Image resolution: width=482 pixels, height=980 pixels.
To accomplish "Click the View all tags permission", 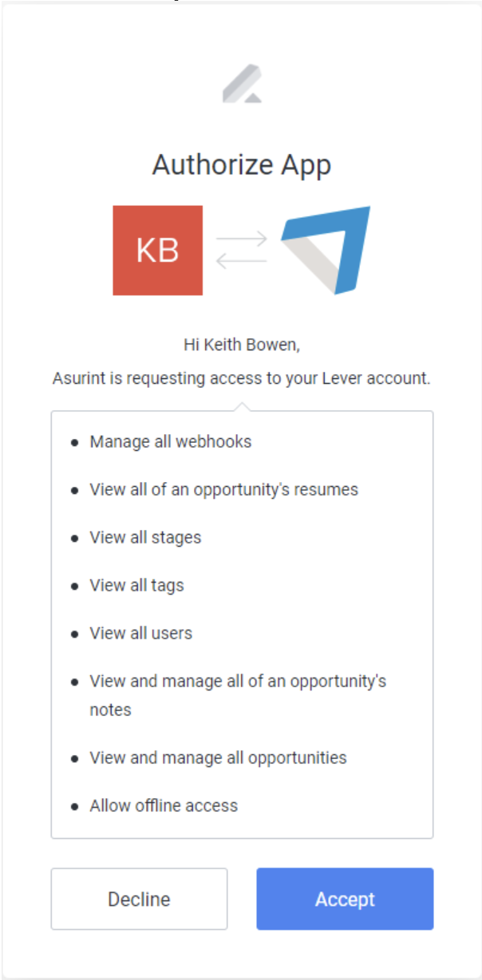I will click(136, 585).
